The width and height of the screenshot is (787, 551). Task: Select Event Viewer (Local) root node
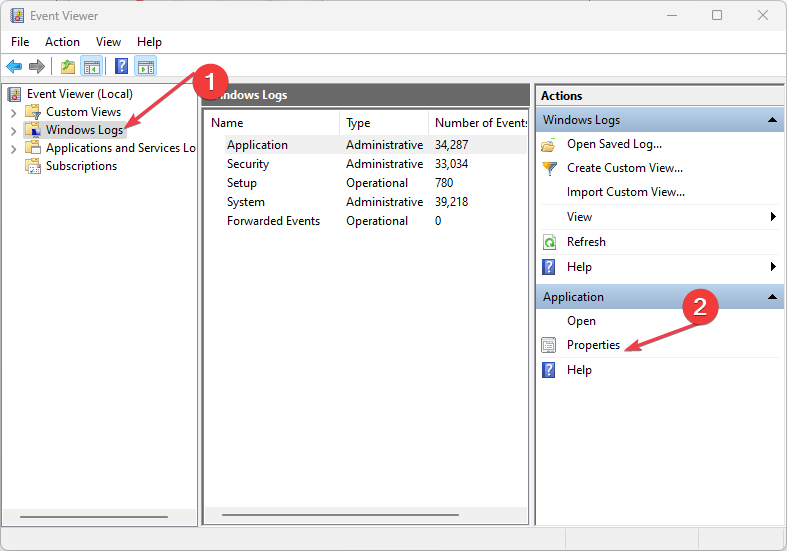pos(80,94)
